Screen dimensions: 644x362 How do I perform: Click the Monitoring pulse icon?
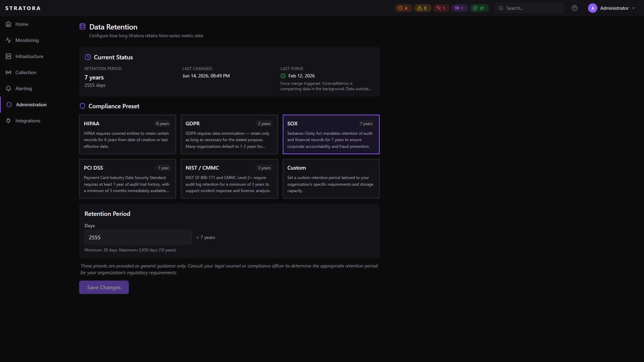click(8, 40)
